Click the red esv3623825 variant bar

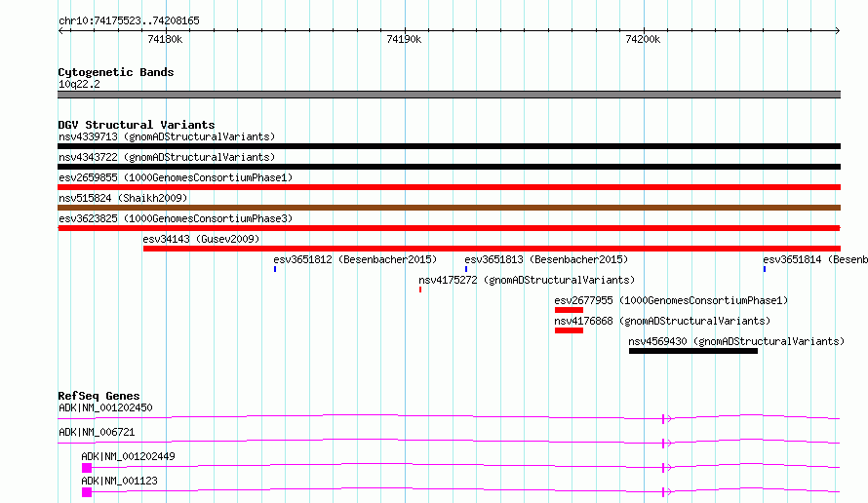pos(449,228)
